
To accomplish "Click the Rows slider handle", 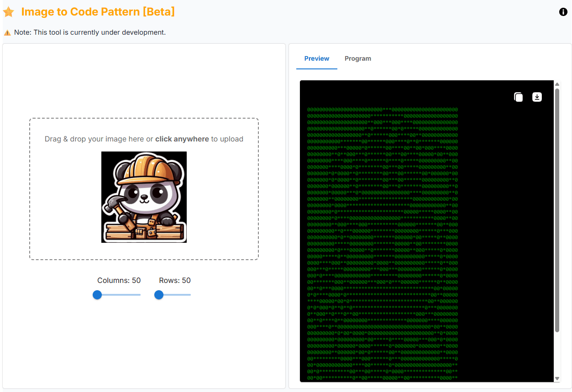I will point(158,295).
